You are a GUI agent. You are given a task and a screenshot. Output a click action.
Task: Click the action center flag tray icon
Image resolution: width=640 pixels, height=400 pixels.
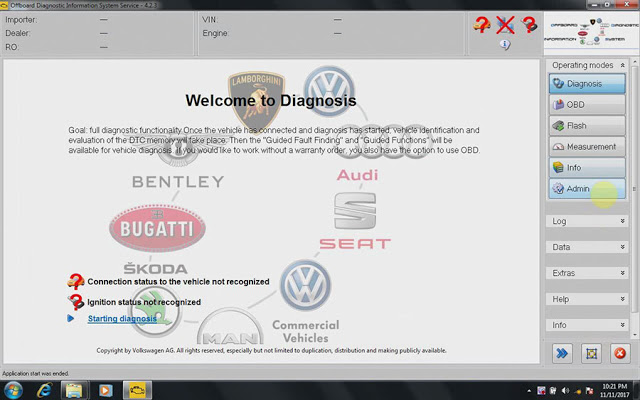(589, 391)
